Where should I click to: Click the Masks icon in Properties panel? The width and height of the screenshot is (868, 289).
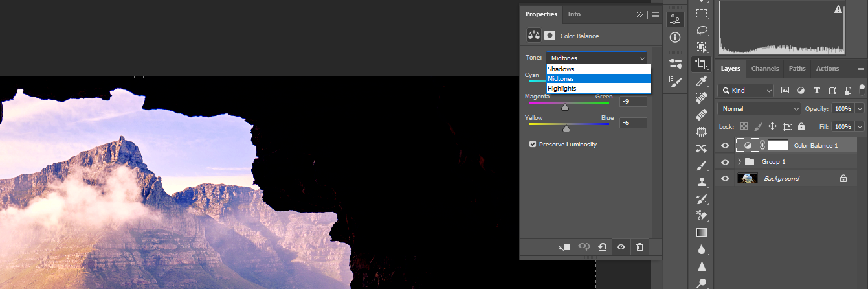click(550, 36)
